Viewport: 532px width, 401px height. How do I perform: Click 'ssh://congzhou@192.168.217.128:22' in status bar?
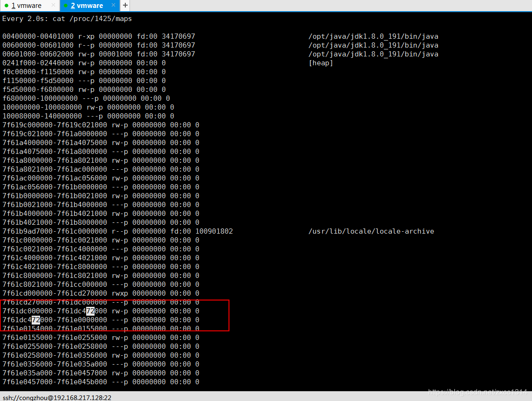pyautogui.click(x=57, y=397)
